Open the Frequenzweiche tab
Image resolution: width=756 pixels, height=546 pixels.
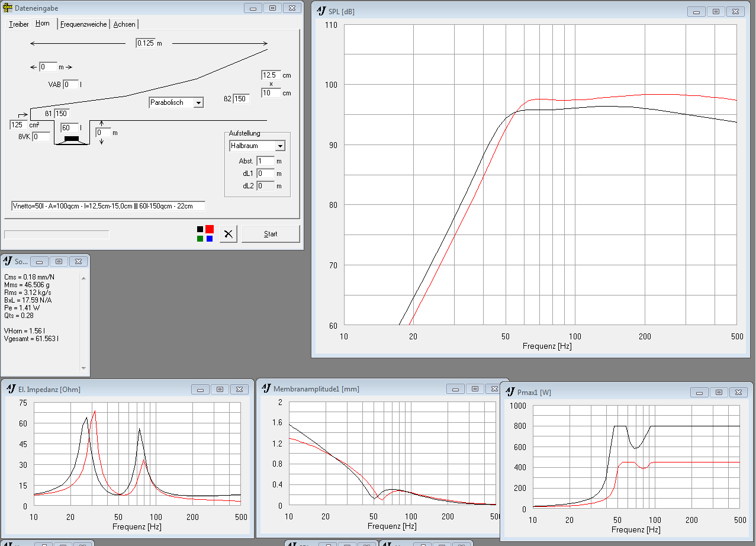click(83, 24)
